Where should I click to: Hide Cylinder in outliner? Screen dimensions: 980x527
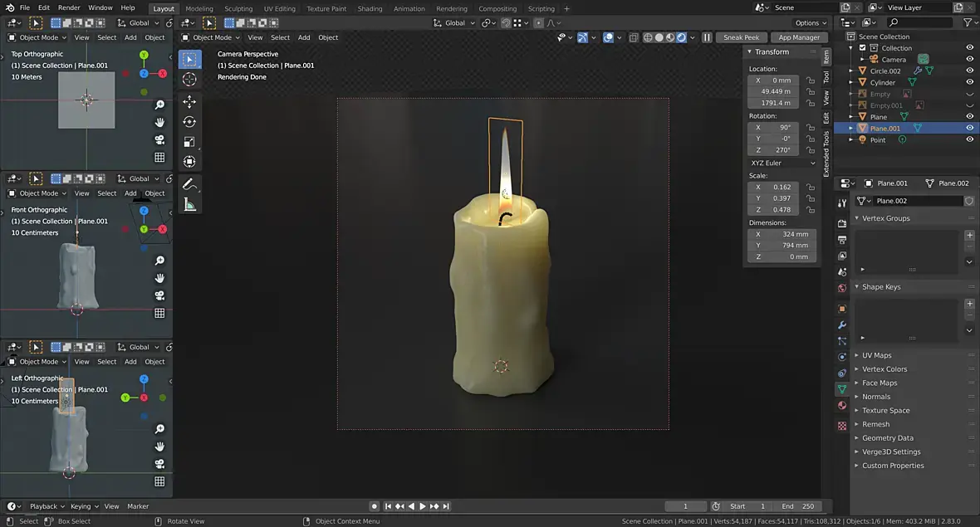[x=969, y=82]
